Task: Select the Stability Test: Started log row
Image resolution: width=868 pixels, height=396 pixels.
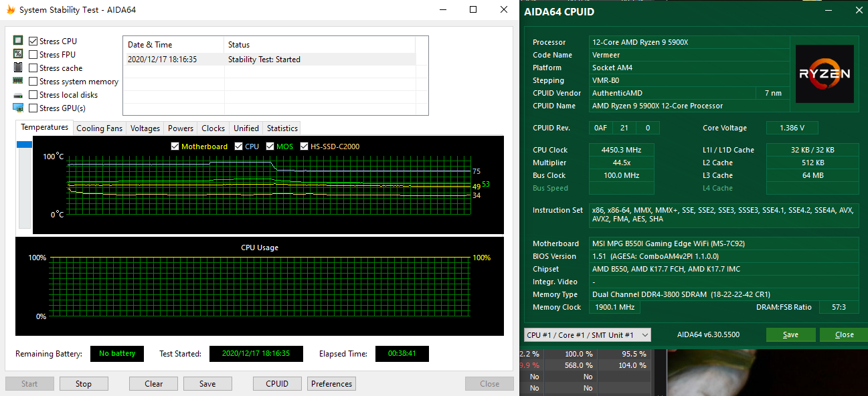Action: point(269,60)
